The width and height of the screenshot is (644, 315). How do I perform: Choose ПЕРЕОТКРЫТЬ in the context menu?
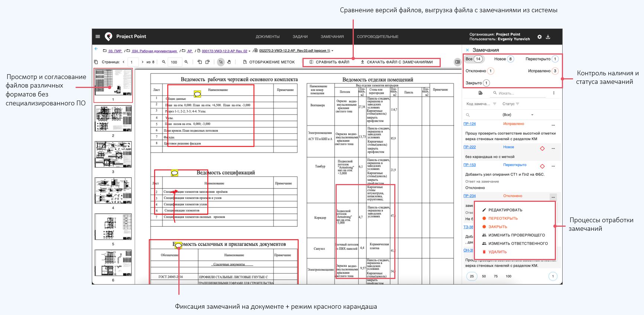[x=503, y=219]
